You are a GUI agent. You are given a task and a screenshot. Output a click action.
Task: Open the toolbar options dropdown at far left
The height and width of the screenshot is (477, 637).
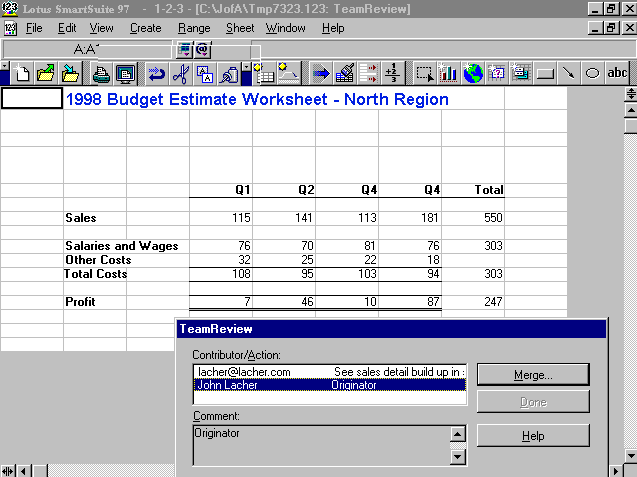coord(5,73)
